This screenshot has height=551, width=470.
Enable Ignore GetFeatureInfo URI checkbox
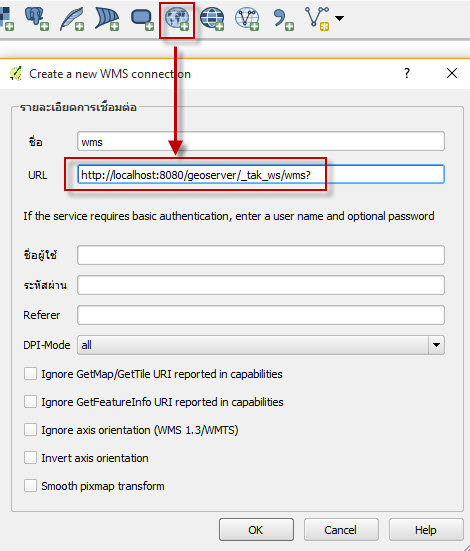(30, 401)
